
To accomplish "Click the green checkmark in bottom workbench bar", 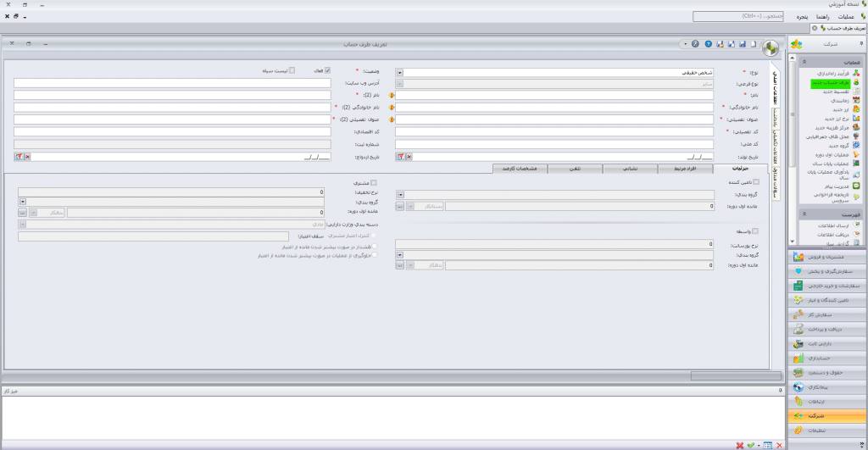I will 751,446.
